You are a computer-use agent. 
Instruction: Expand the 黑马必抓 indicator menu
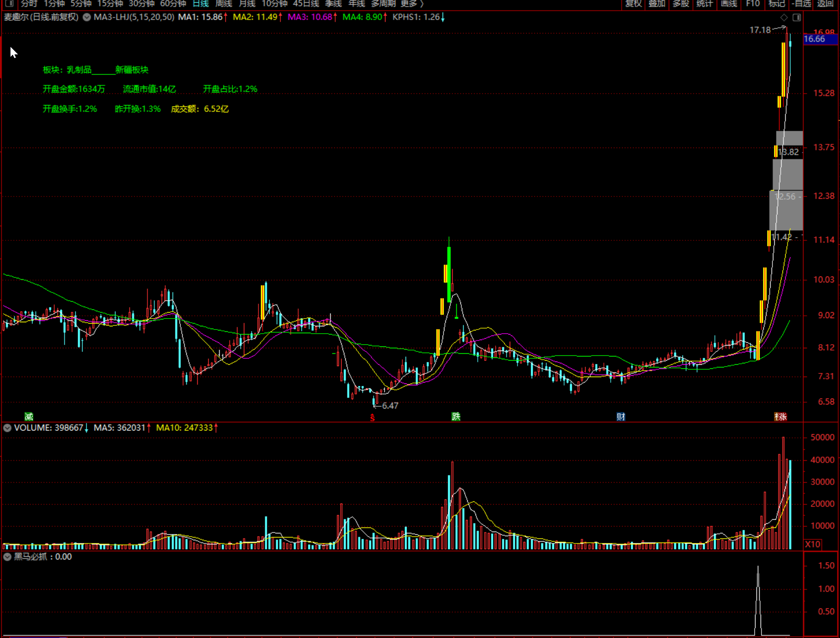coord(7,557)
